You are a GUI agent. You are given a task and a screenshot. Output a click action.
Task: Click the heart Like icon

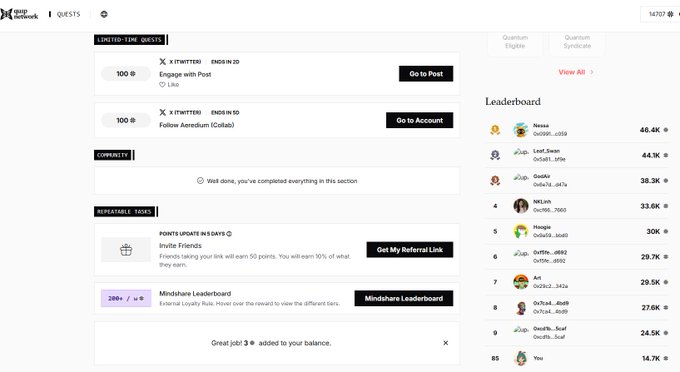coord(162,85)
